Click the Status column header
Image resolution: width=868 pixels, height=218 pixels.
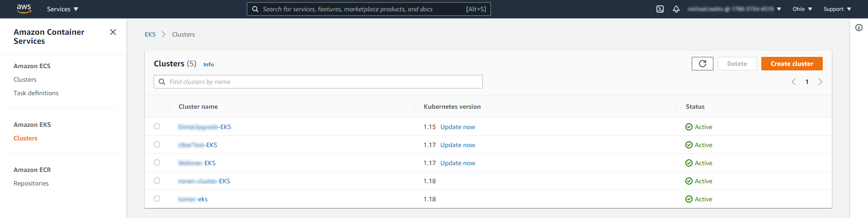695,107
